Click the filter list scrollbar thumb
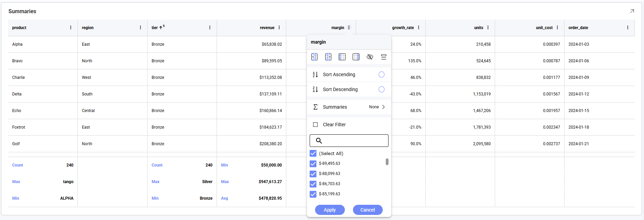The width and height of the screenshot is (644, 220). (387, 162)
